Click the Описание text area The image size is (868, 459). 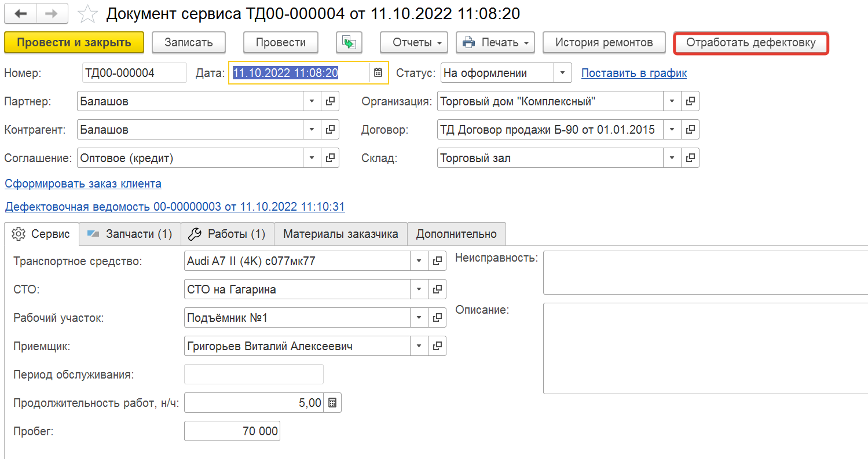(705, 348)
